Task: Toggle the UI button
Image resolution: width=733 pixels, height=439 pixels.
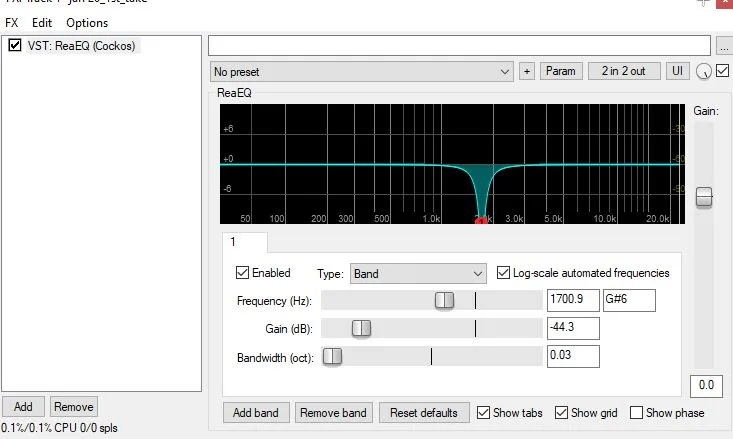Action: [678, 71]
